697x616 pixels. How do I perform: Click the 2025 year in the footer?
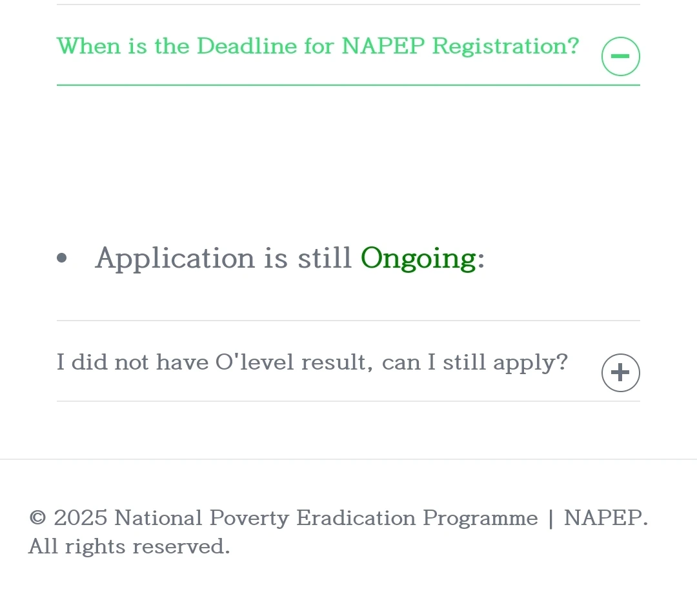81,518
